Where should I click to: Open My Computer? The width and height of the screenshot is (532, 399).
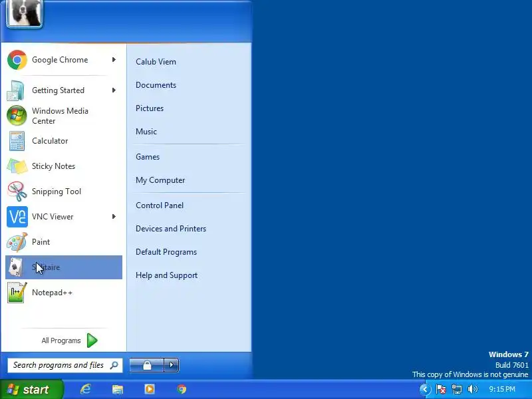(x=160, y=180)
